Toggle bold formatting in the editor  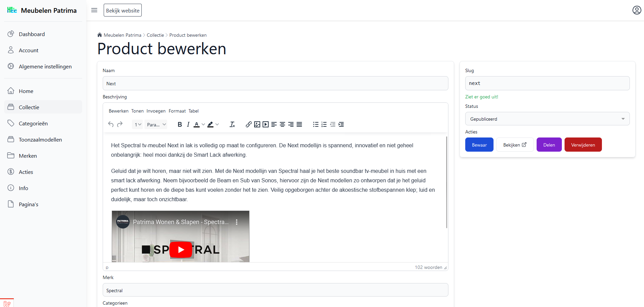pos(180,125)
